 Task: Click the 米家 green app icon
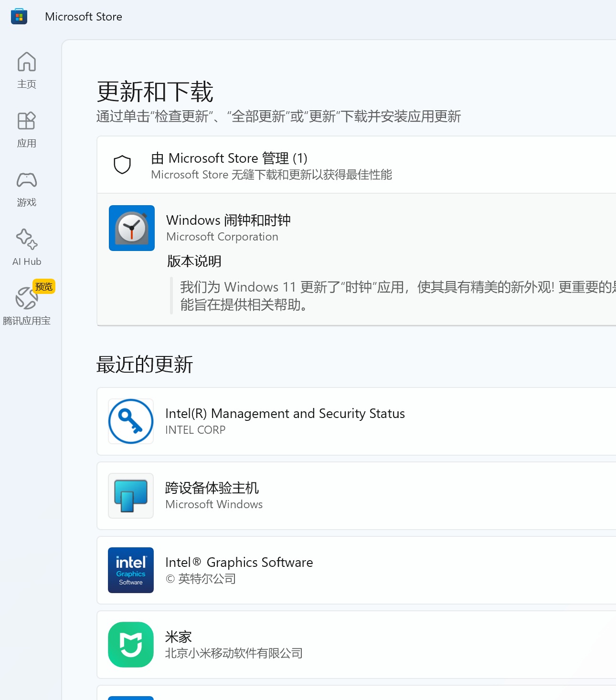click(131, 645)
